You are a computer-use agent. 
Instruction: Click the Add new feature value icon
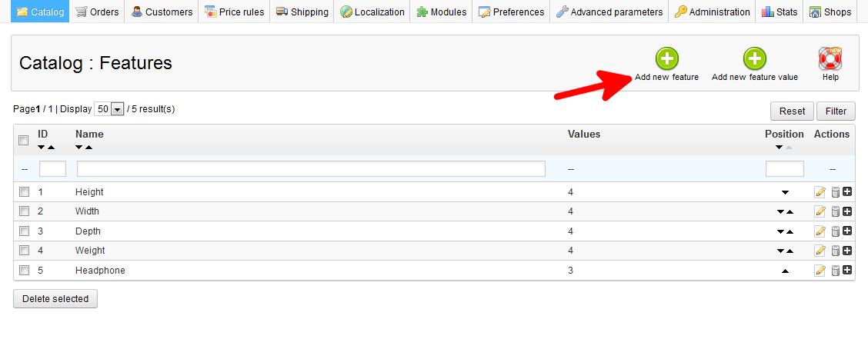click(x=754, y=59)
